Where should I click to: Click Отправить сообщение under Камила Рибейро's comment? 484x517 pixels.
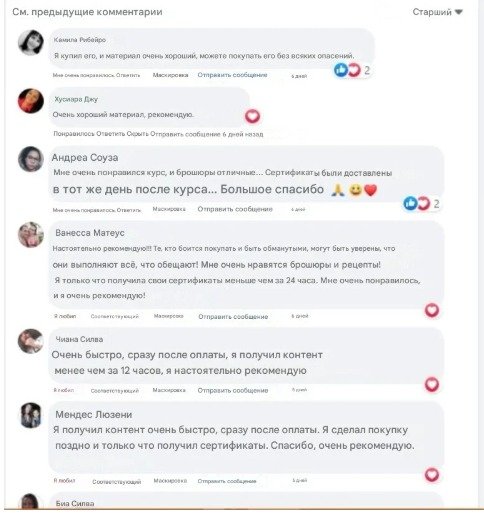tap(232, 75)
